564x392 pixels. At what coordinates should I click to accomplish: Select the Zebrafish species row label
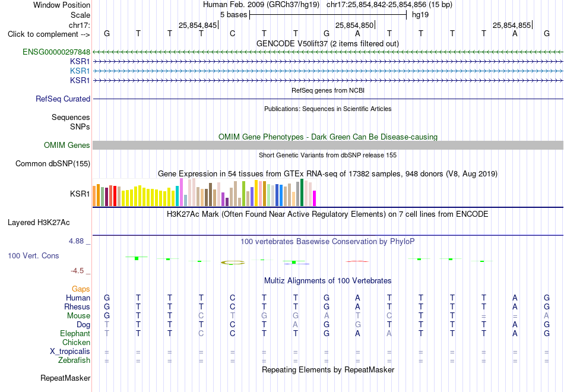pos(74,361)
